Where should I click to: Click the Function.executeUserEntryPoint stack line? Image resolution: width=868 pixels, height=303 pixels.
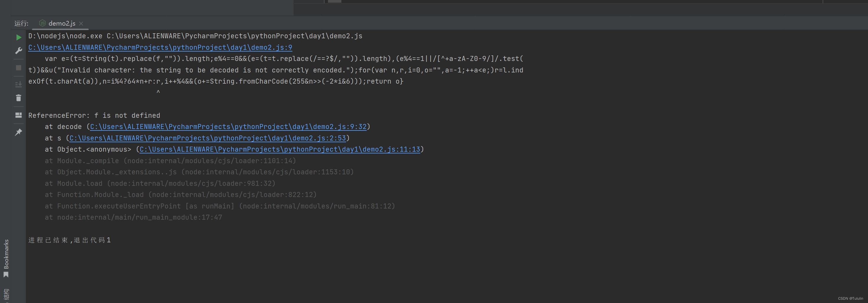(x=220, y=206)
